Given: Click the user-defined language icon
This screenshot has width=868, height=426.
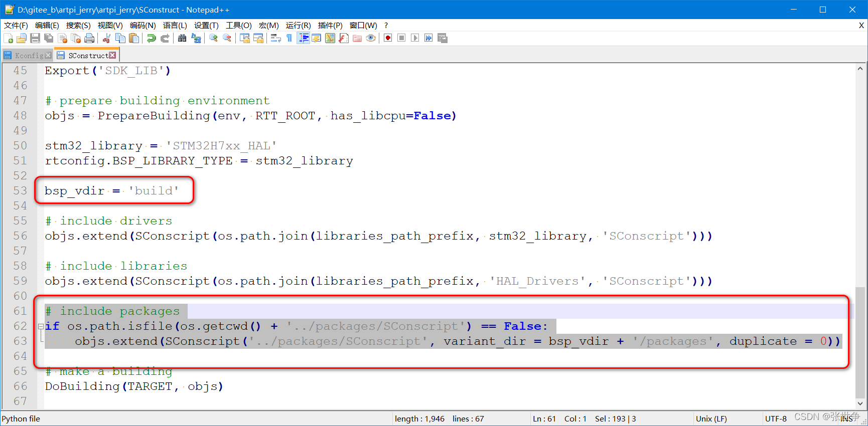Looking at the screenshot, I should pyautogui.click(x=317, y=38).
